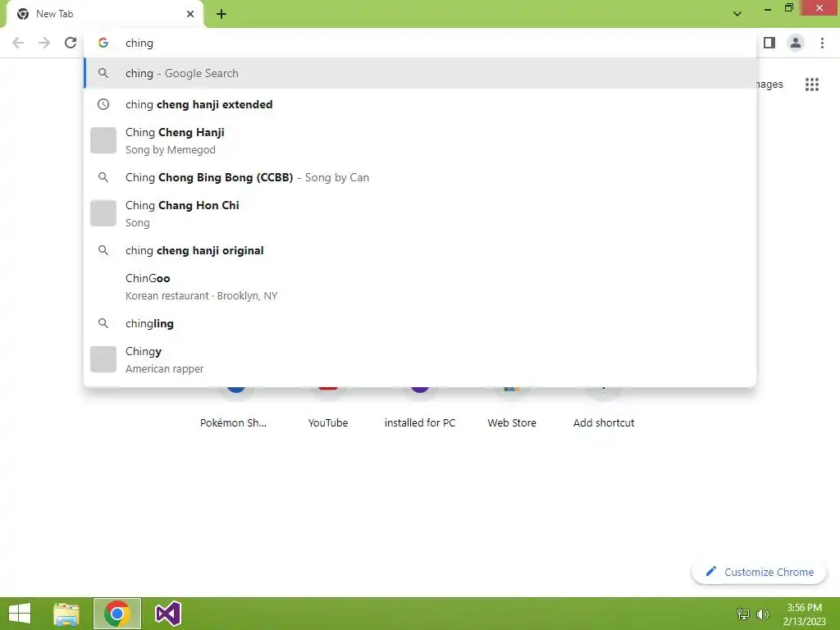The image size is (840, 630).
Task: Click the address bar containing ching
Action: (x=421, y=43)
